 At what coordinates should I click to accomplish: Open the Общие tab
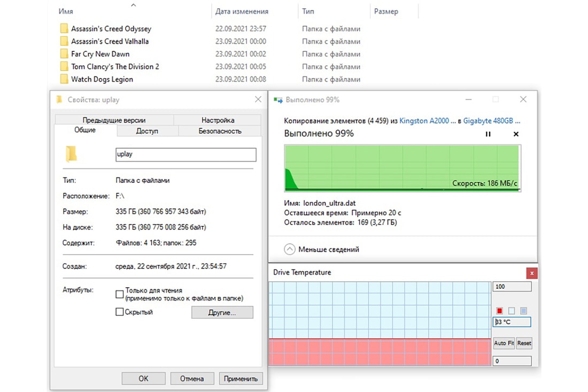pos(85,130)
